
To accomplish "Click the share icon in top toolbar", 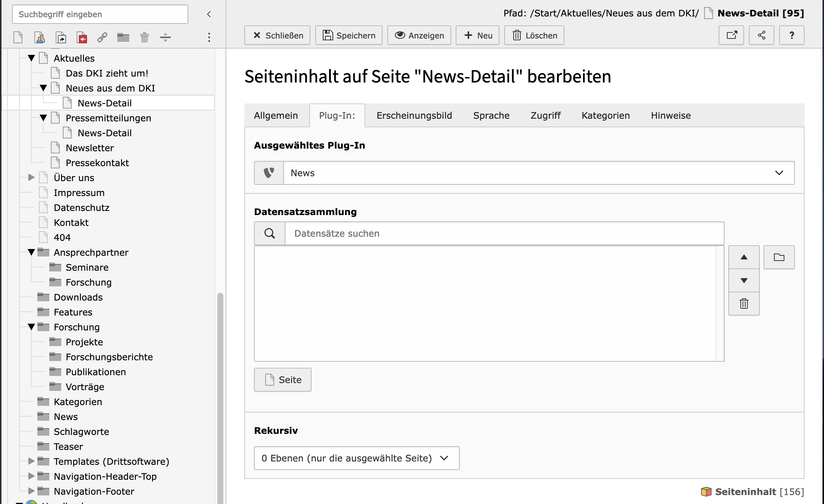I will [761, 35].
